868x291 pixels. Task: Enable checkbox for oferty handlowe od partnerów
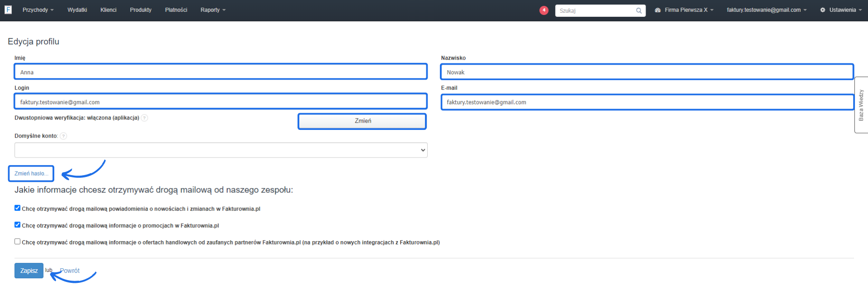(x=17, y=242)
